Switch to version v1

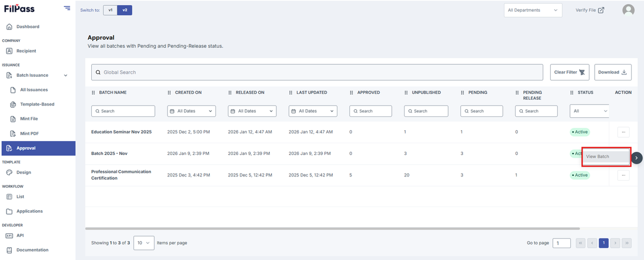pos(110,10)
